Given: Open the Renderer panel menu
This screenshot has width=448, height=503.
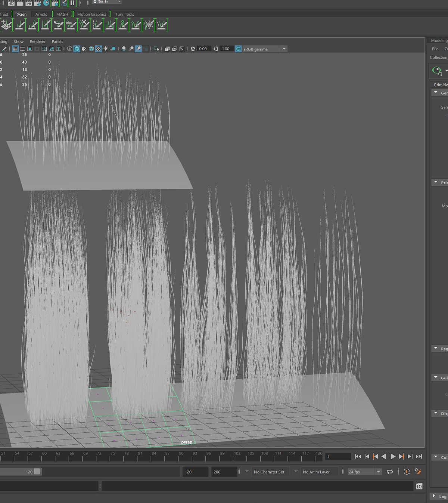Looking at the screenshot, I should point(38,41).
